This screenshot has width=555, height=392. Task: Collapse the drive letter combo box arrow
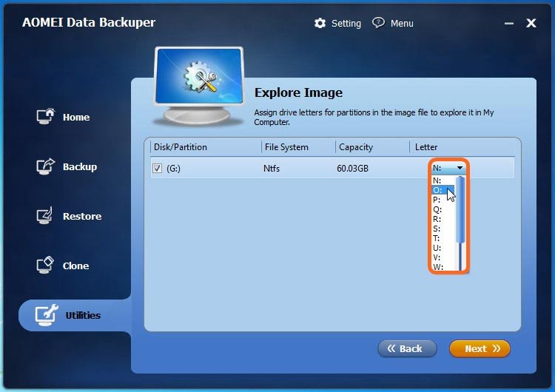[460, 168]
